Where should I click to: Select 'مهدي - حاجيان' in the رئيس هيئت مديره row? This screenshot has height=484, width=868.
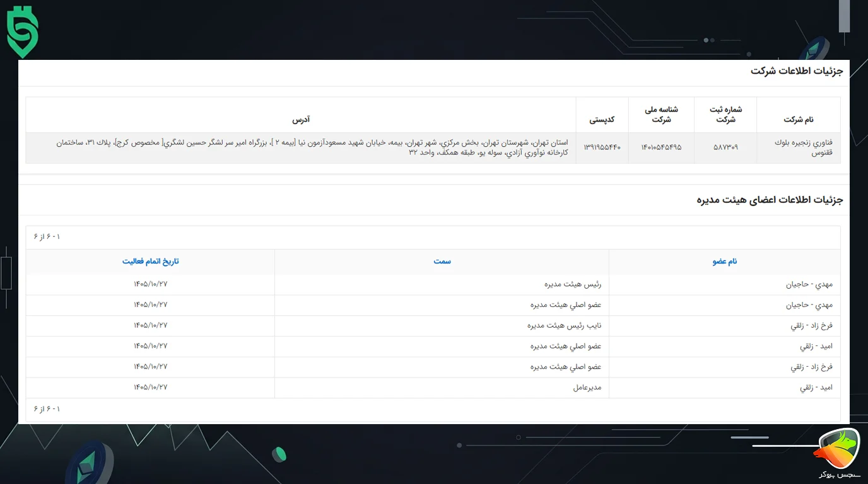[x=809, y=285]
